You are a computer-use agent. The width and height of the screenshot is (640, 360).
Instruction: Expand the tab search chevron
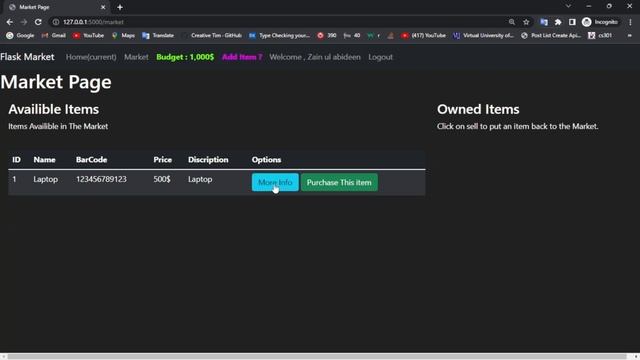568,6
